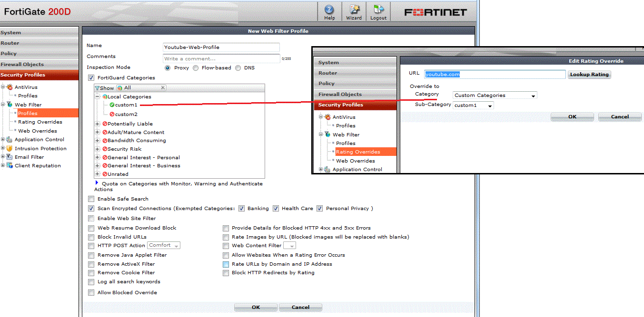Clear the All filter with the x icon

tap(163, 88)
